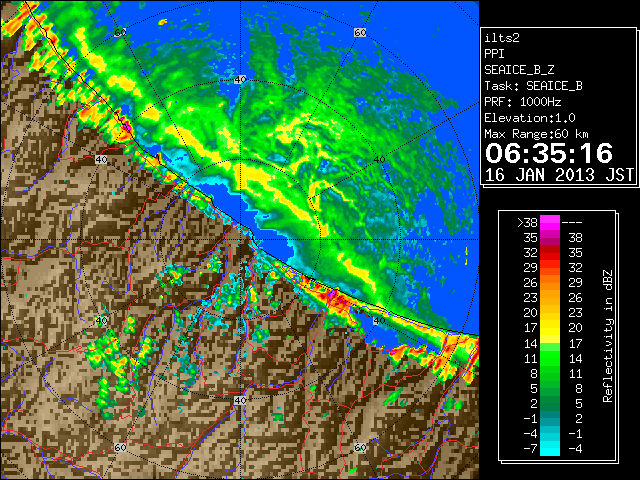Viewport: 640px width, 480px height.
Task: Click the '40' range label on northeast azimuth line
Action: click(380, 160)
